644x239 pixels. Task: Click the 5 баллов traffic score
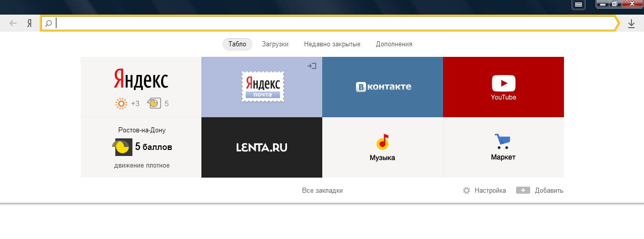pyautogui.click(x=154, y=147)
